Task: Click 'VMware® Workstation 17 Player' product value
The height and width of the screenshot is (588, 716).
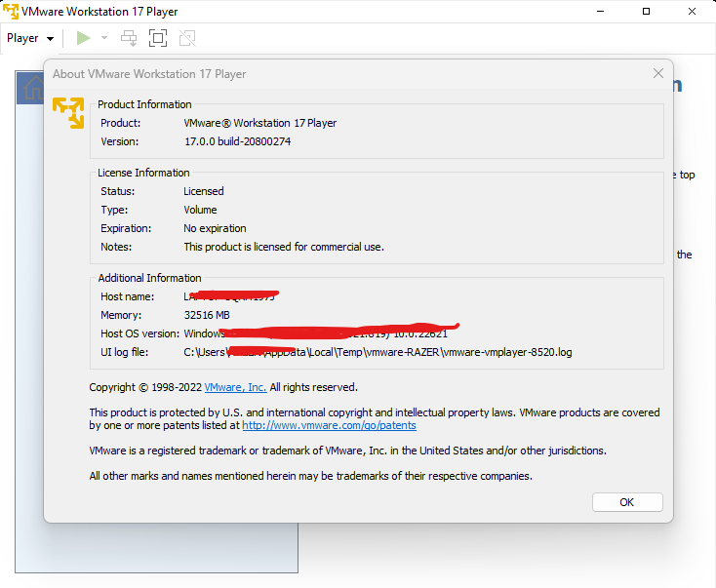Action: point(259,123)
